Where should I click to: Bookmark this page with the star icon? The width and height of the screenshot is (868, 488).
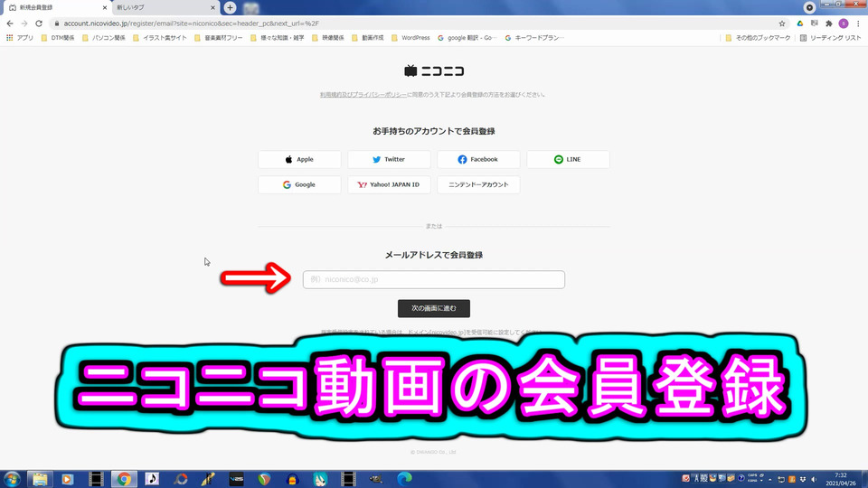[781, 23]
